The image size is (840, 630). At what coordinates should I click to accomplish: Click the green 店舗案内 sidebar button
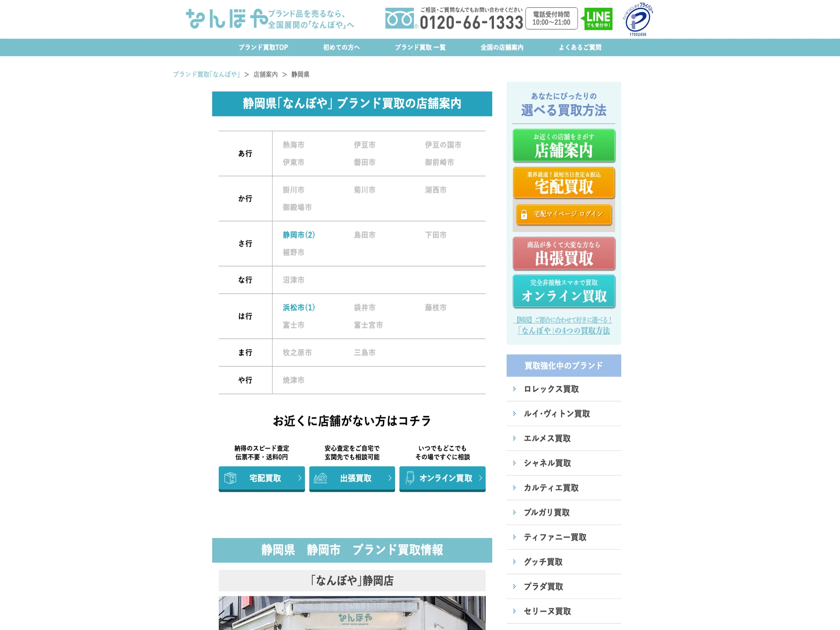563,146
